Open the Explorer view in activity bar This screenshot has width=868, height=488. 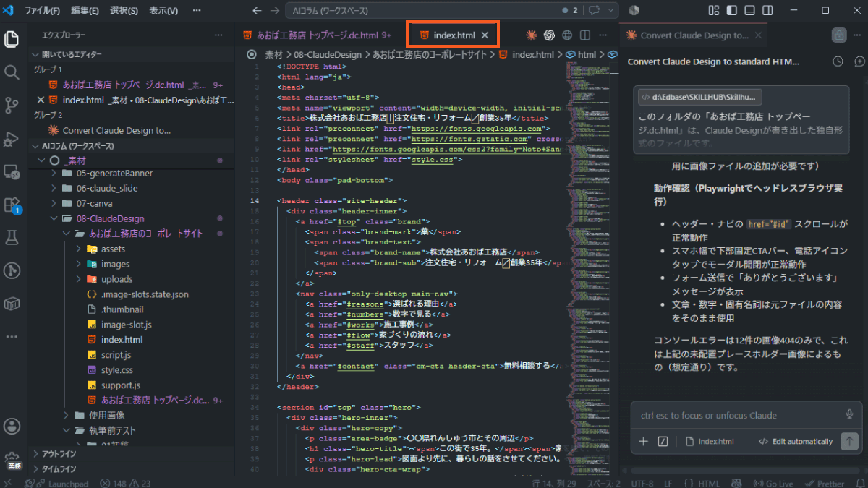[12, 39]
